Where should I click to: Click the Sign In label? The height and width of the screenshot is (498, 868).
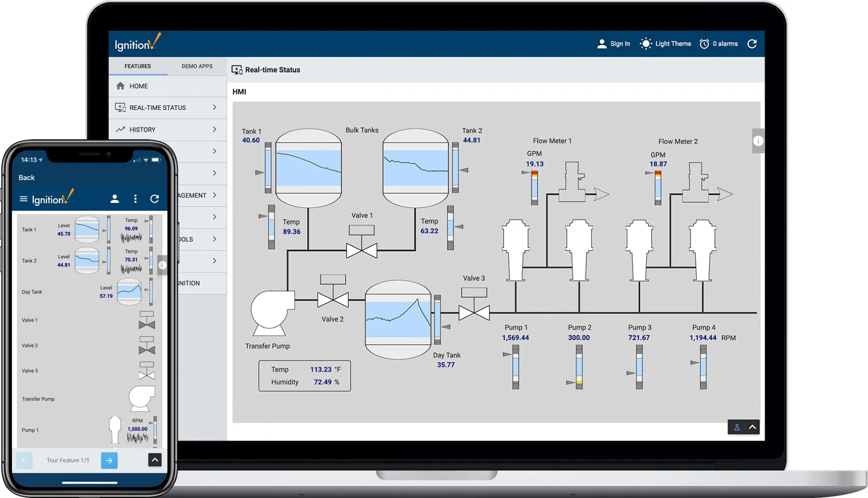point(620,44)
